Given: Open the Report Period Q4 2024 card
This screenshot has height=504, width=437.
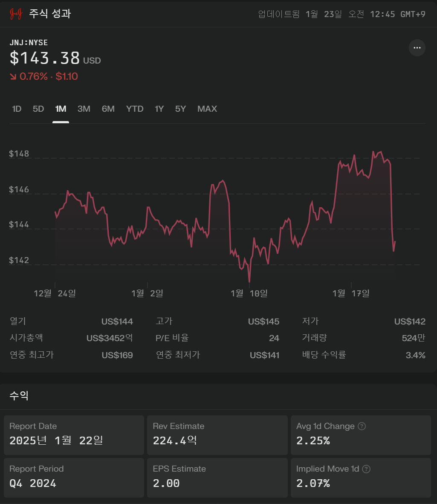Looking at the screenshot, I should (74, 478).
